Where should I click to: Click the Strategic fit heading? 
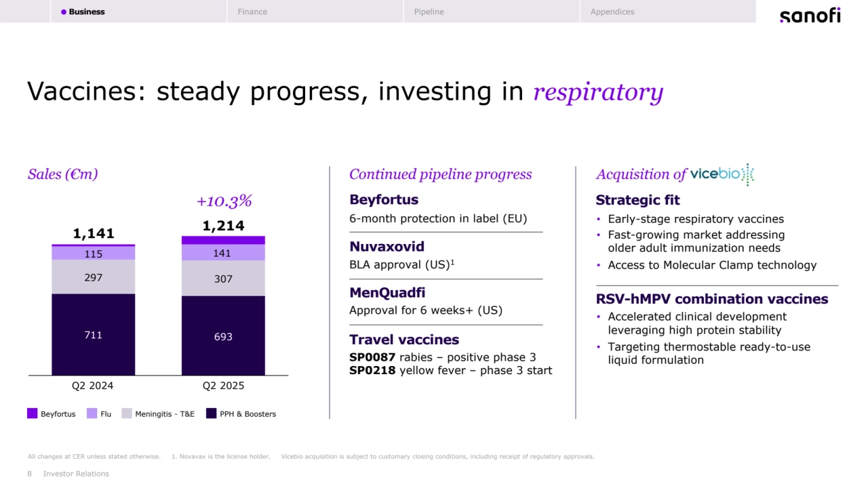coord(637,200)
